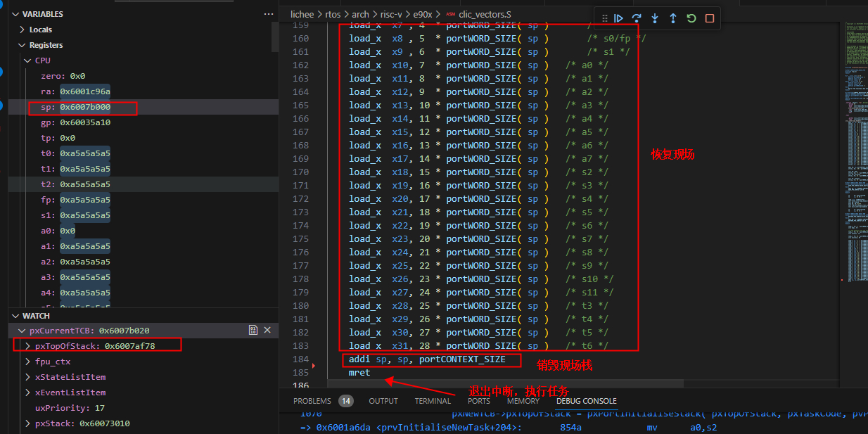Select the tp register row
Screen dimensions: 868x434
click(143, 138)
